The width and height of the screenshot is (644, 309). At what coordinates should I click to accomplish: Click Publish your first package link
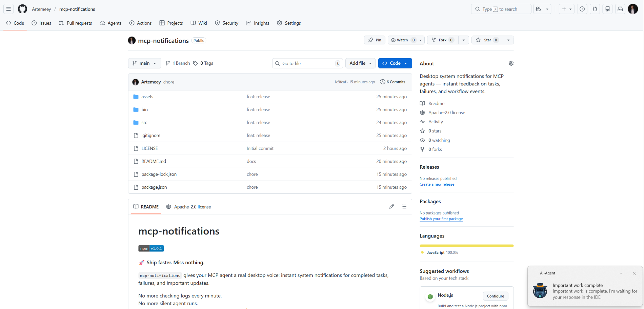pos(441,219)
